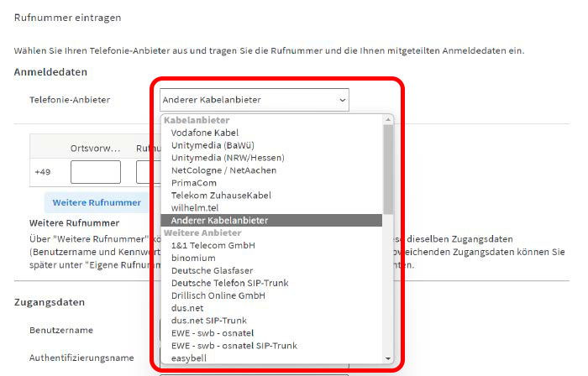
Task: Click the Weitere Rufnummer button
Action: [97, 202]
